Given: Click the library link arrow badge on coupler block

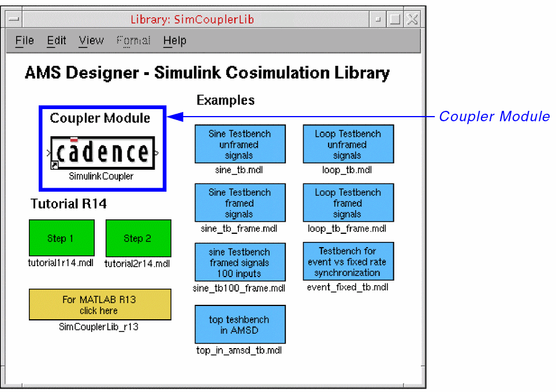Looking at the screenshot, I should (x=54, y=165).
